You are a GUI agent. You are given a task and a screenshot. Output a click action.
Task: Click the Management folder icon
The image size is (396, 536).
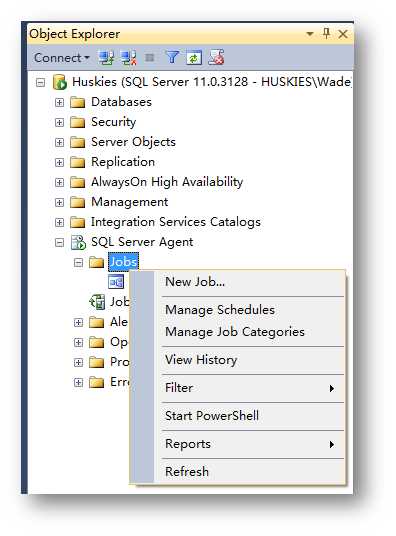click(x=78, y=202)
